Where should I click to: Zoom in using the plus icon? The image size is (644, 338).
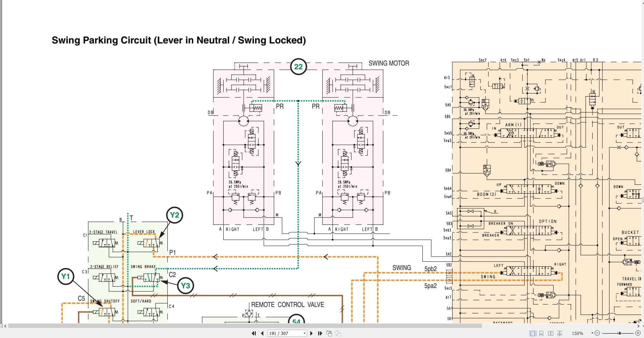coord(638,333)
